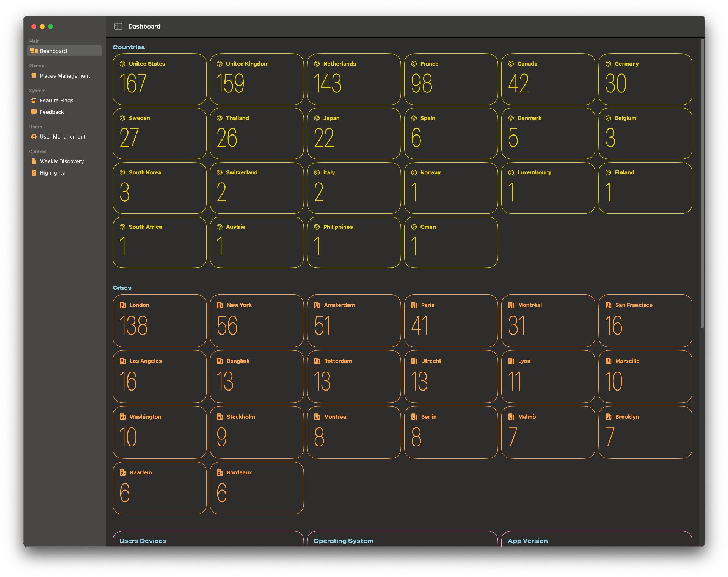
Task: Click the Users Devices panel header
Action: click(143, 541)
